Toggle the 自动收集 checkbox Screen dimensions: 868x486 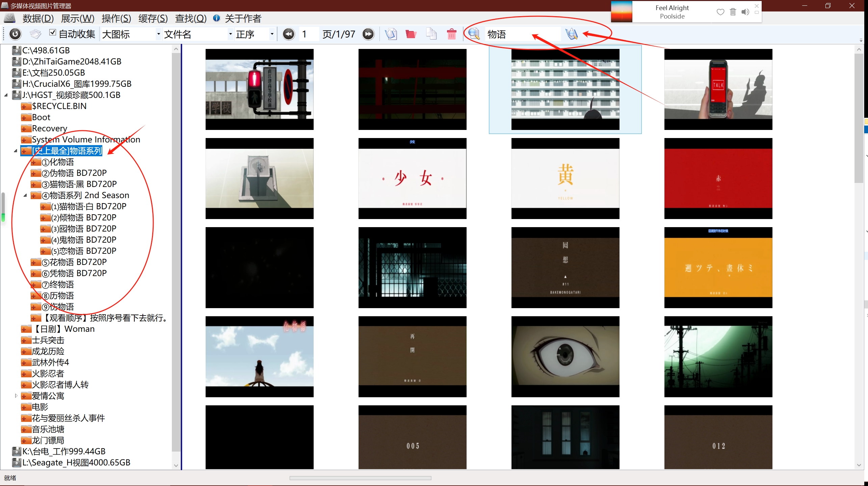click(52, 32)
